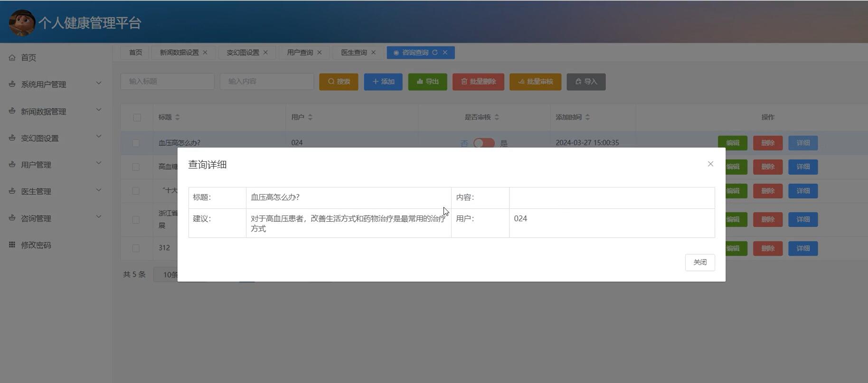Click the grid icon beside 修改密码
Viewport: 868px width, 383px height.
pyautogui.click(x=12, y=245)
